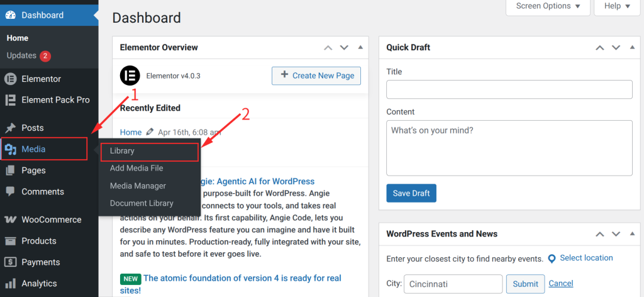The image size is (644, 297).
Task: Toggle the Elementor Overview panel collapse triangle
Action: [x=360, y=48]
